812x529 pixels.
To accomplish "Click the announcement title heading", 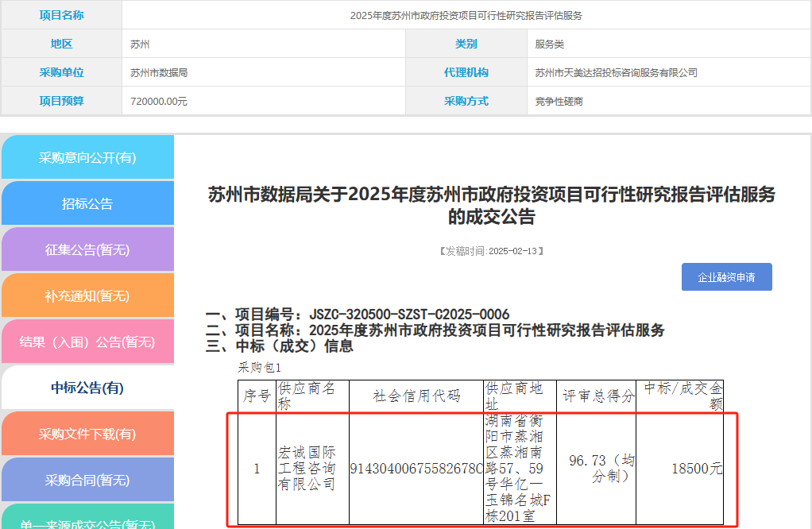I will (x=492, y=205).
